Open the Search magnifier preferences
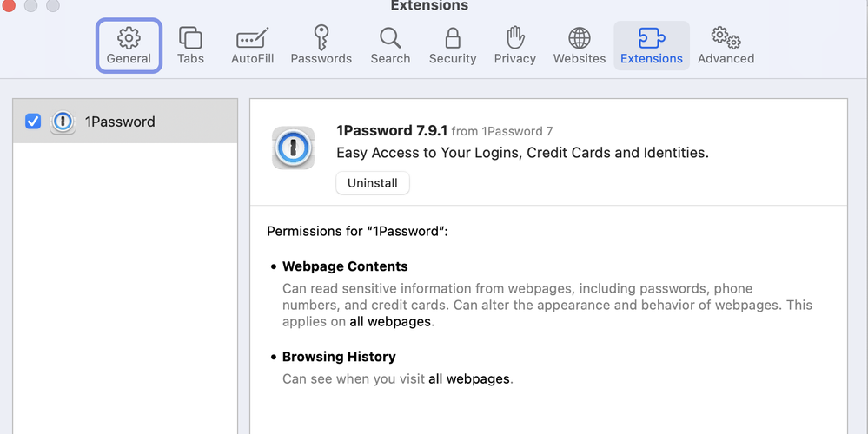This screenshot has width=868, height=434. click(x=390, y=38)
